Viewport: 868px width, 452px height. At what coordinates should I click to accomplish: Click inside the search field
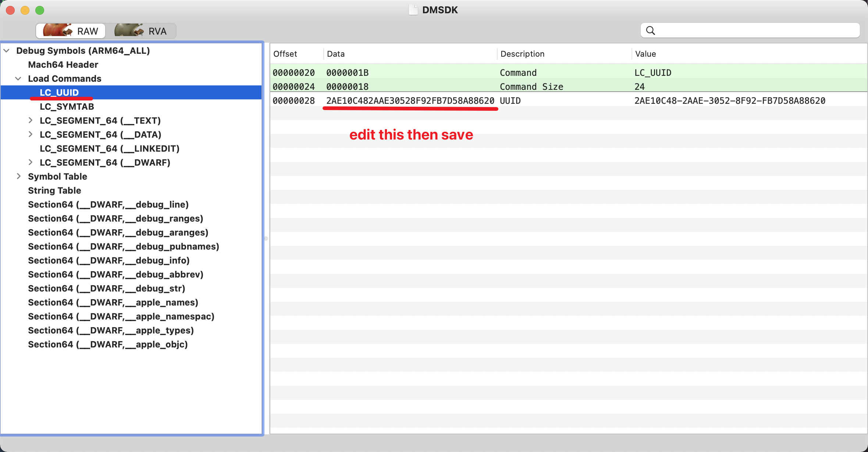[x=754, y=31]
